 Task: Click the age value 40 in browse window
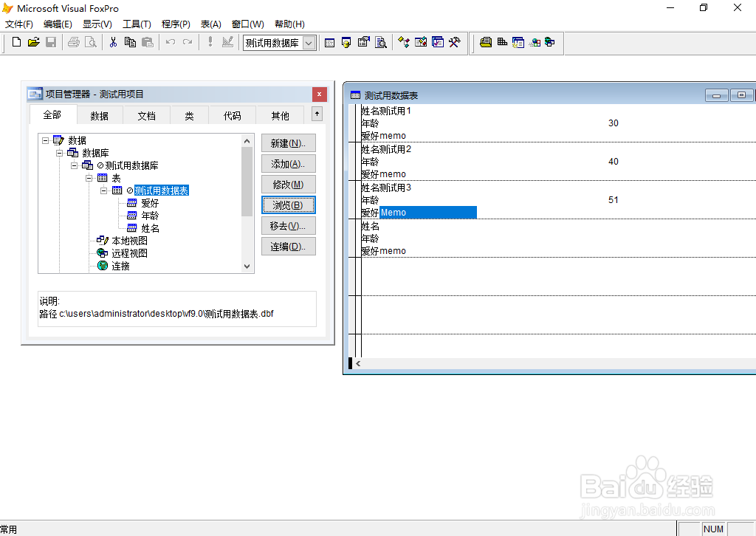(614, 162)
